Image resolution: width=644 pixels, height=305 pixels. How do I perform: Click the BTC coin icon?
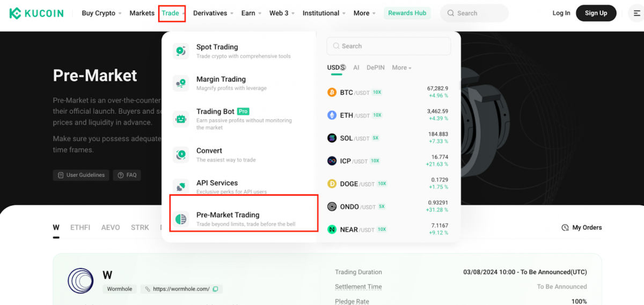pyautogui.click(x=332, y=92)
